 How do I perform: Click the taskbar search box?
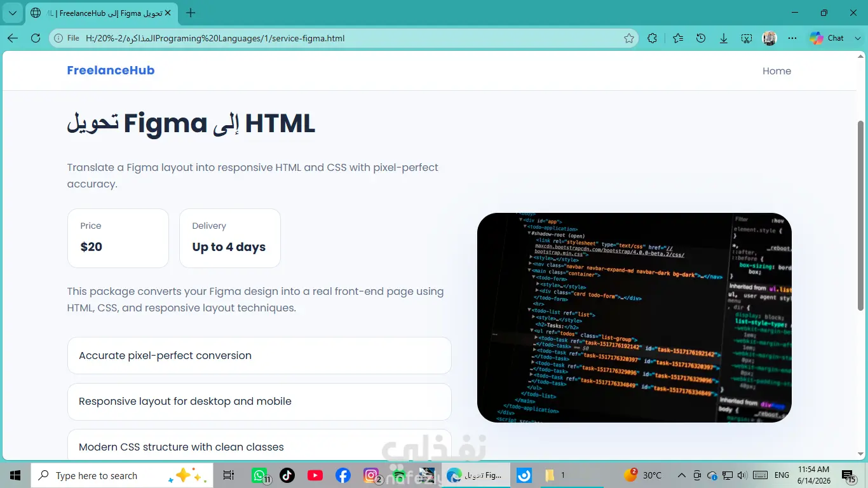click(x=122, y=475)
